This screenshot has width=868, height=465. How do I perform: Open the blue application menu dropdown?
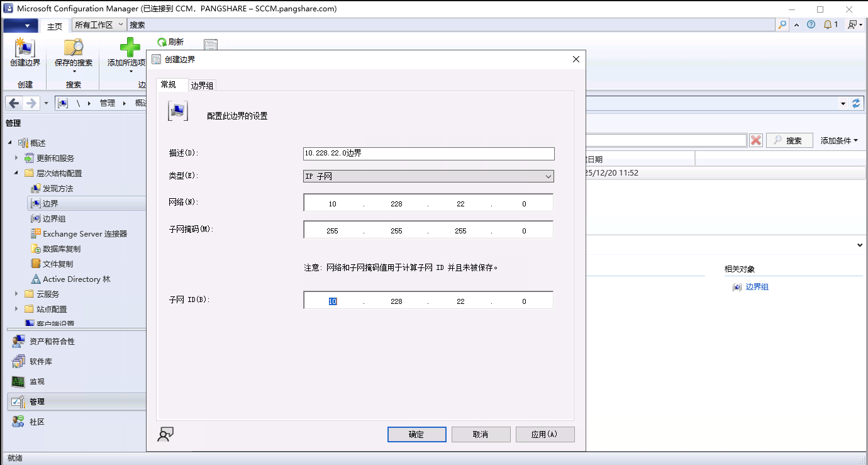pos(21,26)
